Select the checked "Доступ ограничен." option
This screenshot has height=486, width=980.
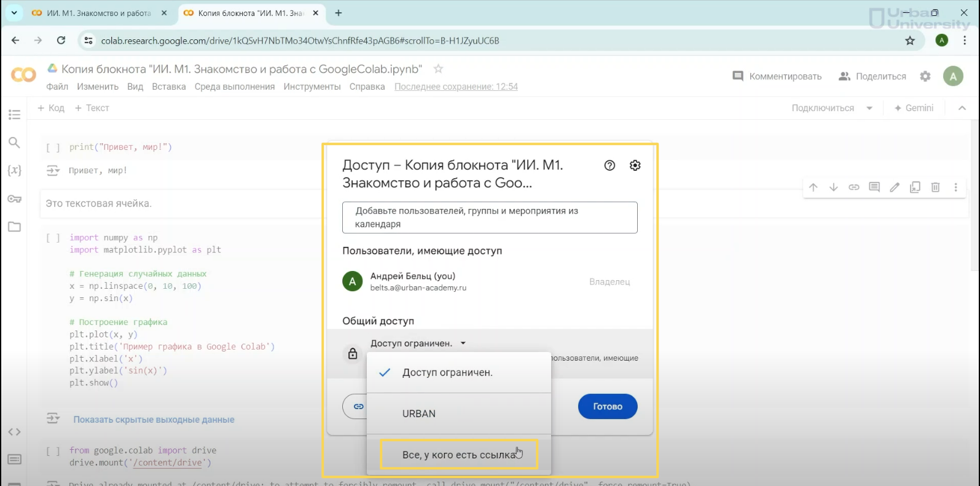pyautogui.click(x=447, y=373)
